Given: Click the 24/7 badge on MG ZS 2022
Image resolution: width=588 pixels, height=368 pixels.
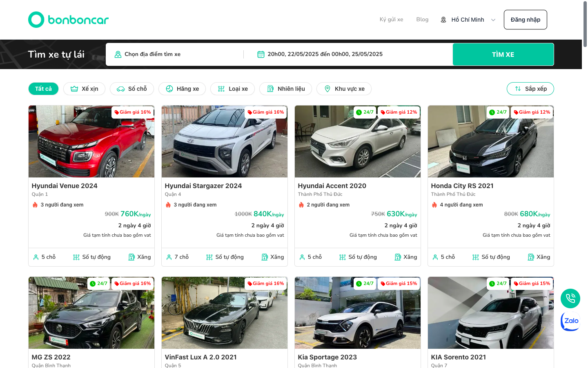Looking at the screenshot, I should tap(98, 283).
